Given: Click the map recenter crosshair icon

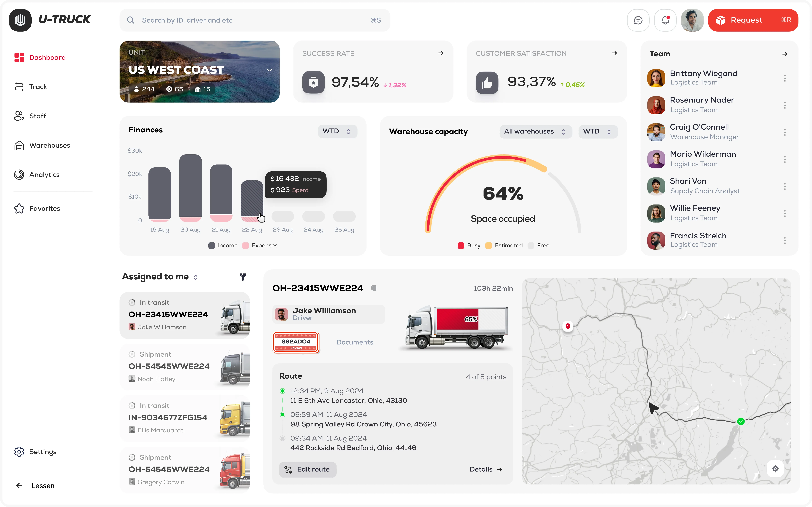Looking at the screenshot, I should (775, 469).
